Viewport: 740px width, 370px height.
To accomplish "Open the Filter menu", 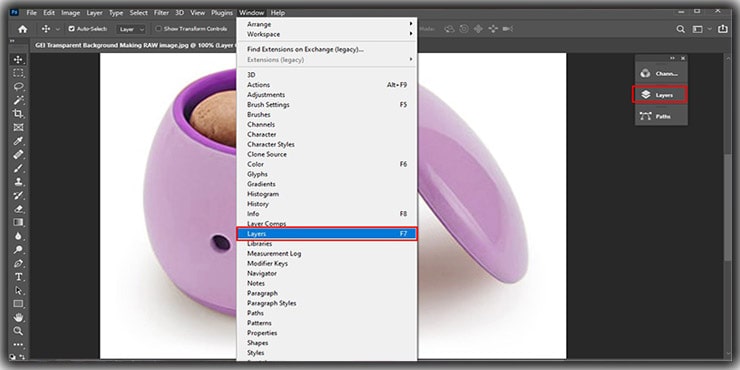I will click(x=161, y=13).
